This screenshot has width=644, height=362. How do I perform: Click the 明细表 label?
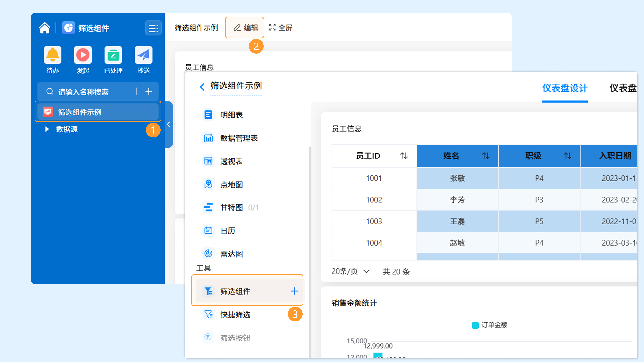[x=231, y=115]
